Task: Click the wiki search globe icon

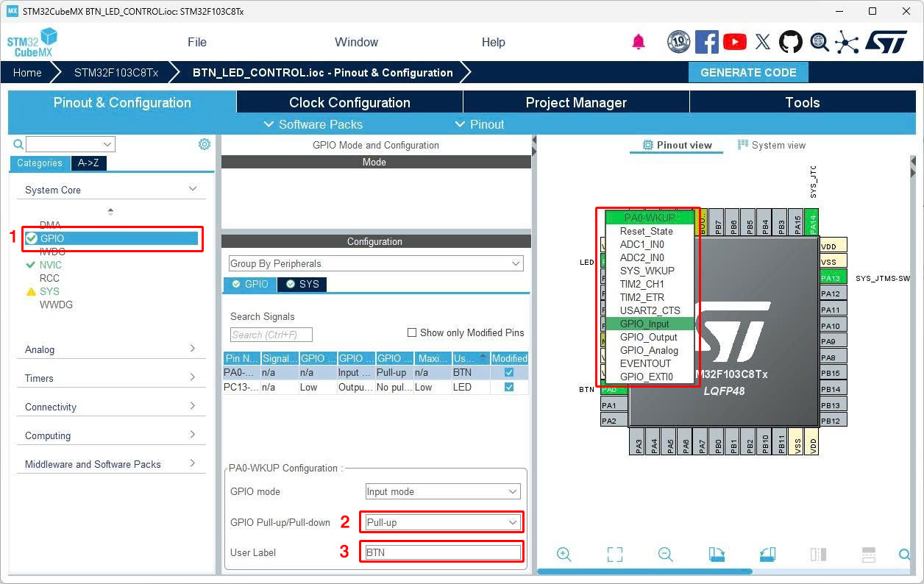Action: click(820, 42)
